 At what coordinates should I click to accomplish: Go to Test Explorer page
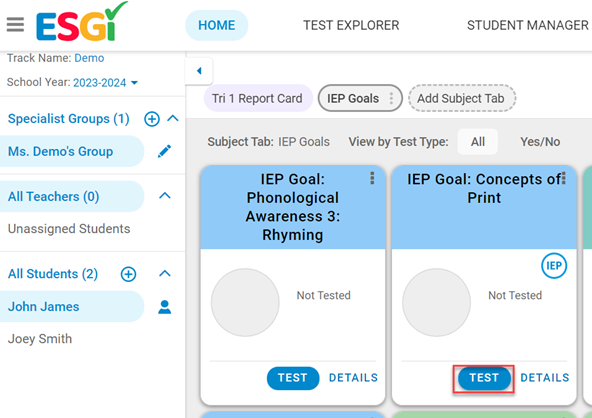[351, 25]
